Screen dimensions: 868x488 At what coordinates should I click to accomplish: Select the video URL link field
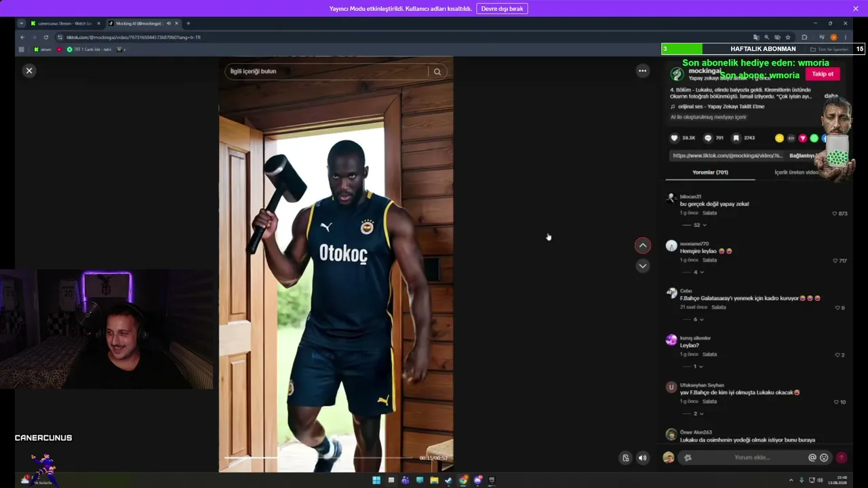(x=727, y=155)
